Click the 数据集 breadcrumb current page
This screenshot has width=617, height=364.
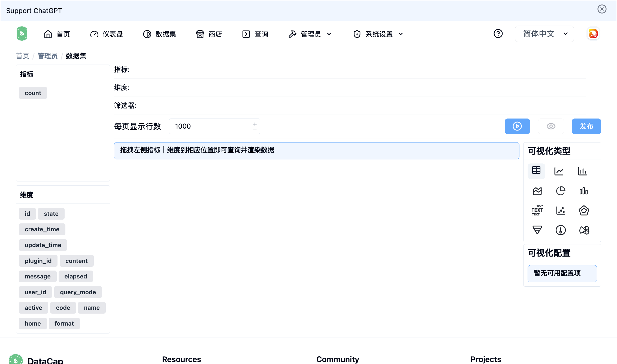(76, 56)
